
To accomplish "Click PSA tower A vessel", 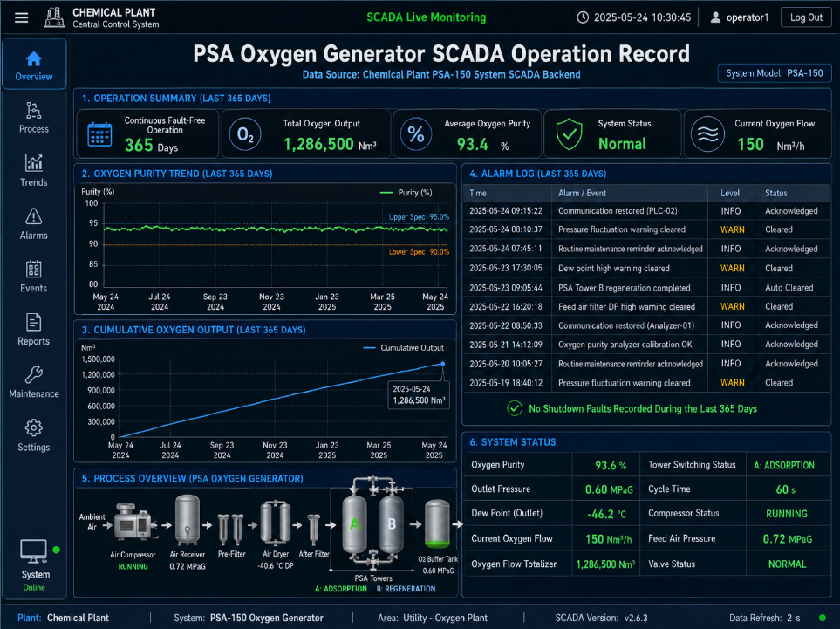I will click(x=354, y=524).
